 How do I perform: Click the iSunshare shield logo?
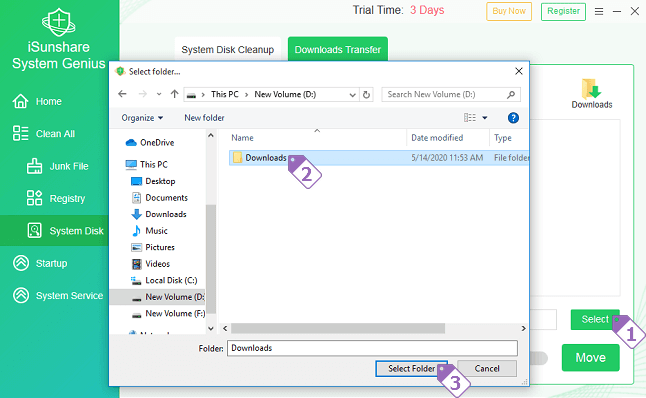click(x=59, y=21)
